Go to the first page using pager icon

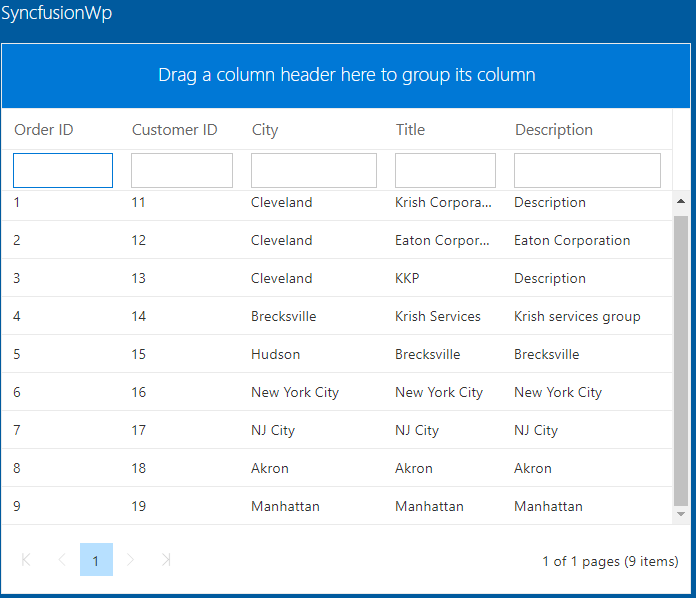coord(26,560)
